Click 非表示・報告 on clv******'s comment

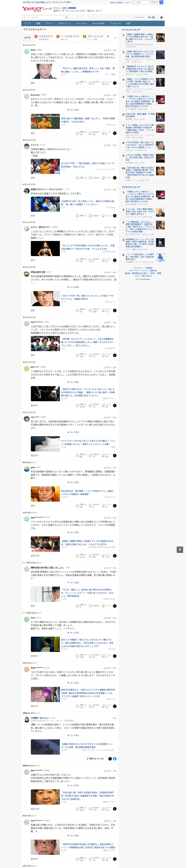click(x=110, y=418)
